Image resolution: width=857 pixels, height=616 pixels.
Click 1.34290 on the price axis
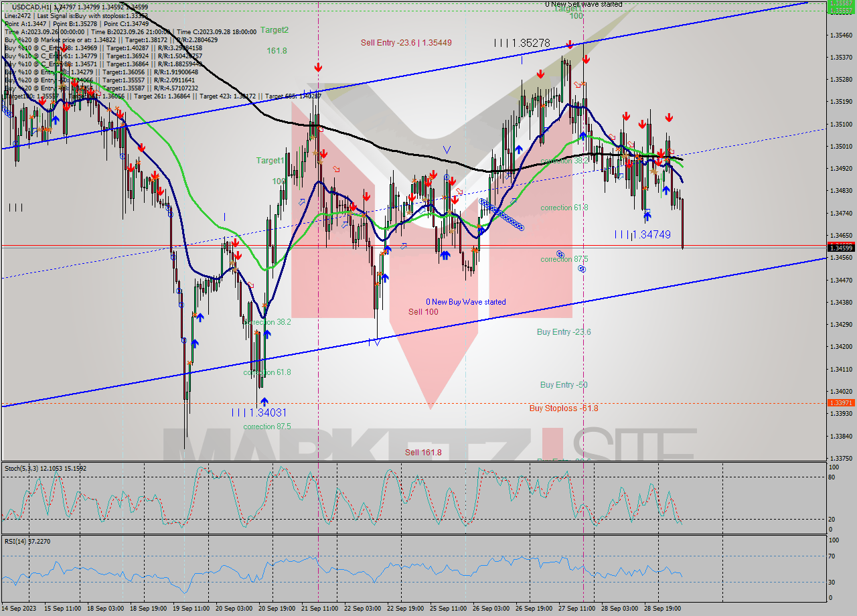(841, 324)
